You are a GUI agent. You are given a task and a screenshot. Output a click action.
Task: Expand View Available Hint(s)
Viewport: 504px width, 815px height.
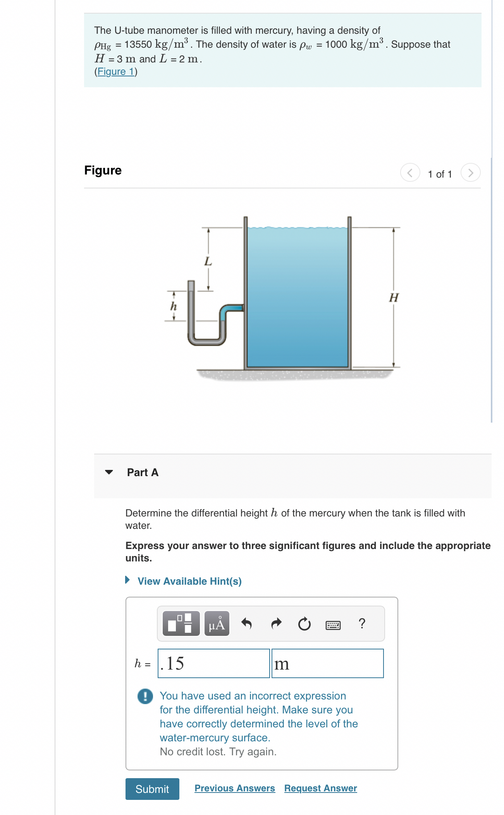189,581
